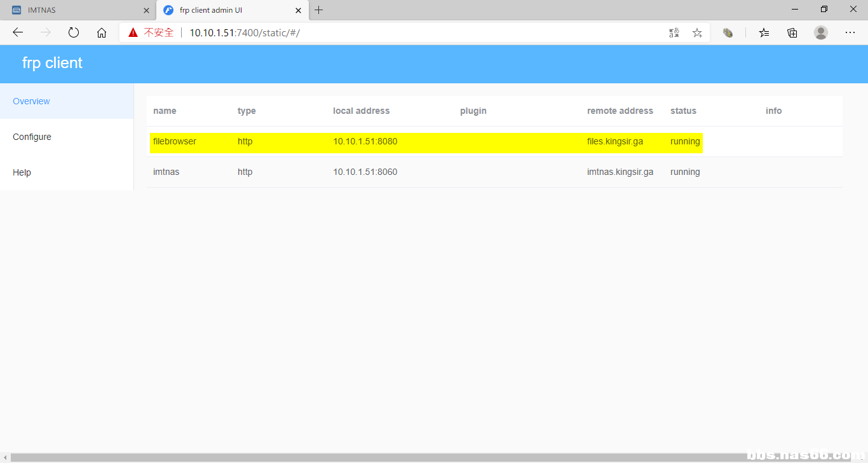Close the IMTNAS tab

click(146, 10)
